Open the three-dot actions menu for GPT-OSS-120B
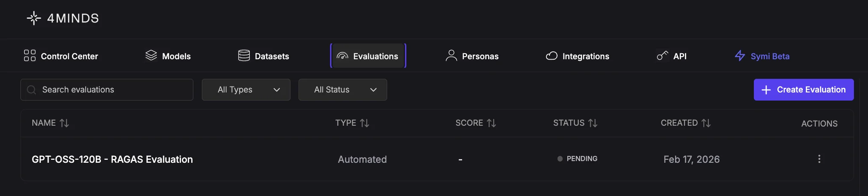 819,159
